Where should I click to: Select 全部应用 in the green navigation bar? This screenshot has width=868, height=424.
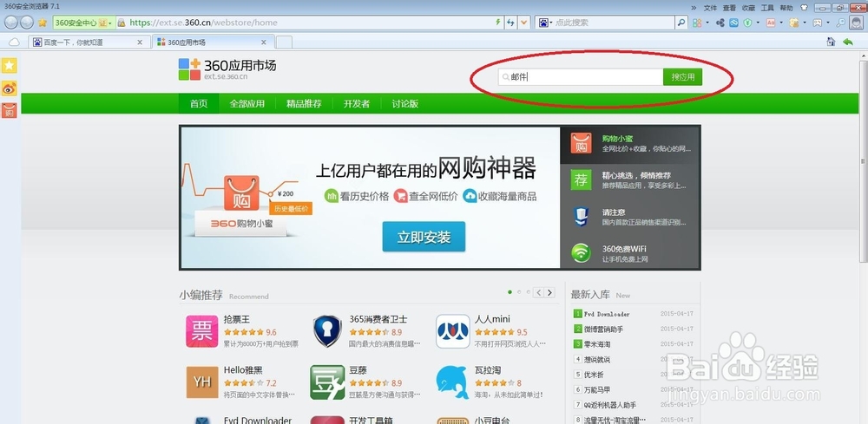pyautogui.click(x=247, y=103)
